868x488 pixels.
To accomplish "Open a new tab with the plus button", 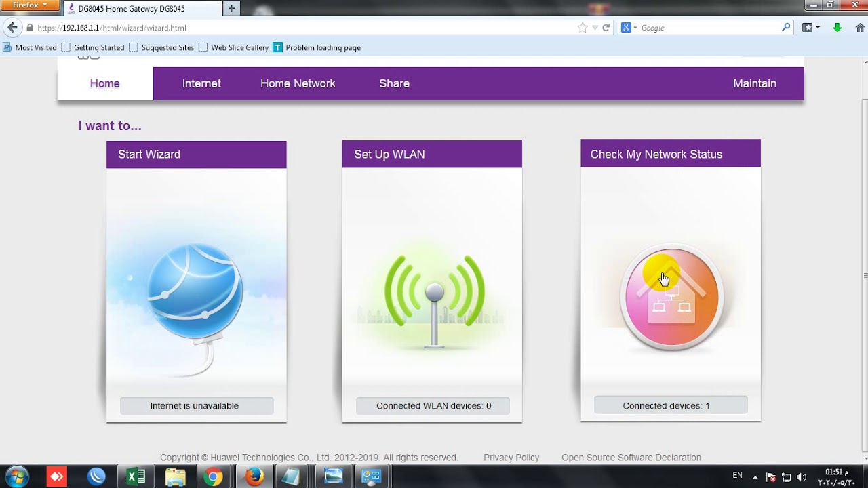I will coord(231,8).
